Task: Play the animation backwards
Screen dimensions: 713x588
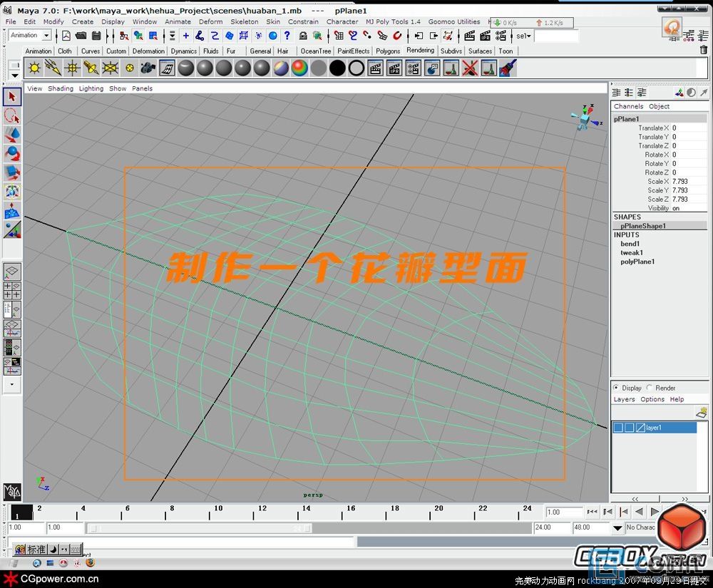Action: point(640,512)
